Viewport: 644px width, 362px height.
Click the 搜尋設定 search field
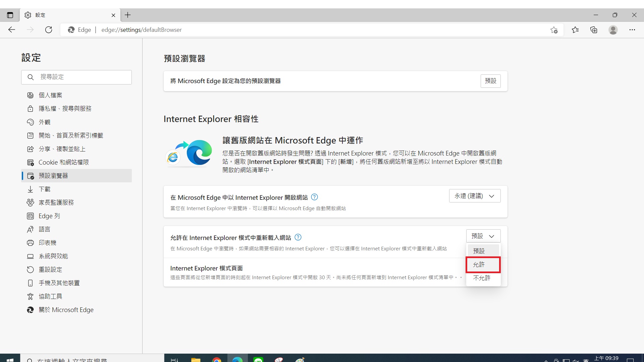pos(76,77)
